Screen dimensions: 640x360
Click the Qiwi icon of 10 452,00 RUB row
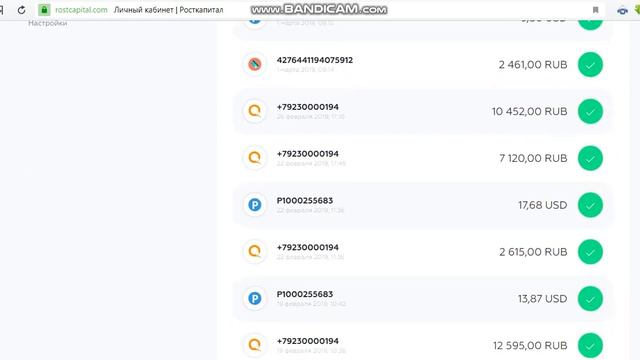point(255,111)
